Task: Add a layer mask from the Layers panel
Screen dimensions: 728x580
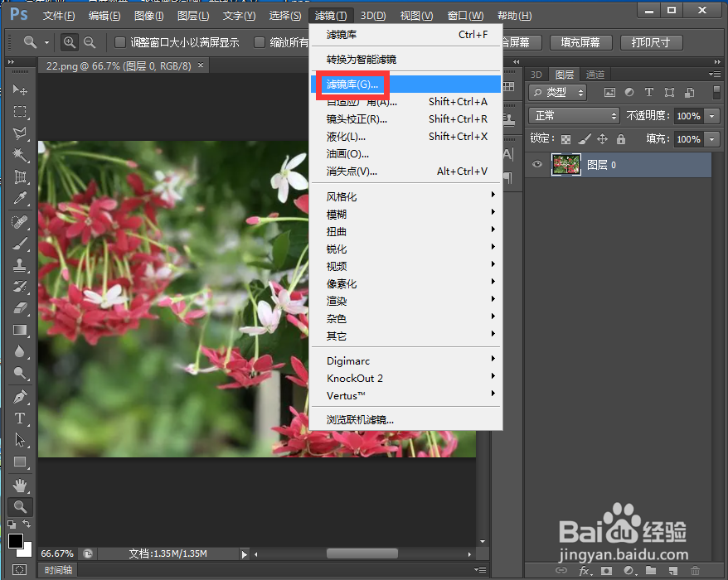Action: [606, 569]
